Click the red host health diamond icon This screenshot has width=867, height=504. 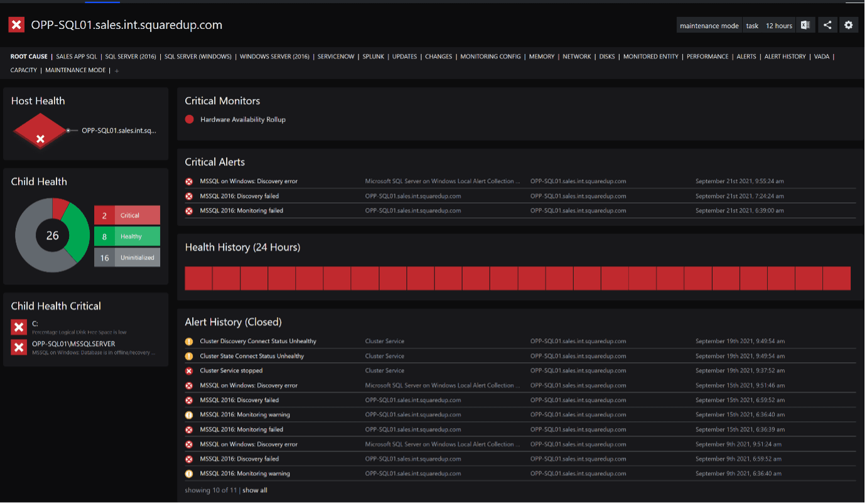coord(40,132)
